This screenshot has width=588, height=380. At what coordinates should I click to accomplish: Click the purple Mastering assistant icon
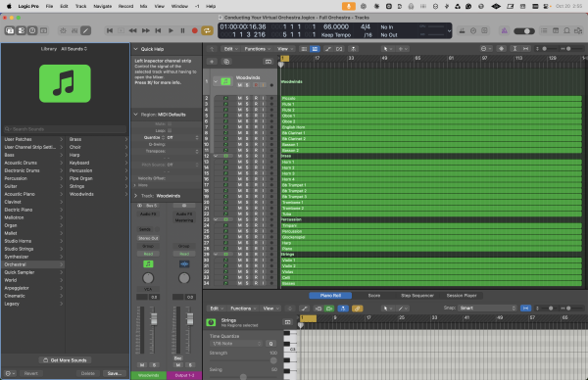pos(505,30)
